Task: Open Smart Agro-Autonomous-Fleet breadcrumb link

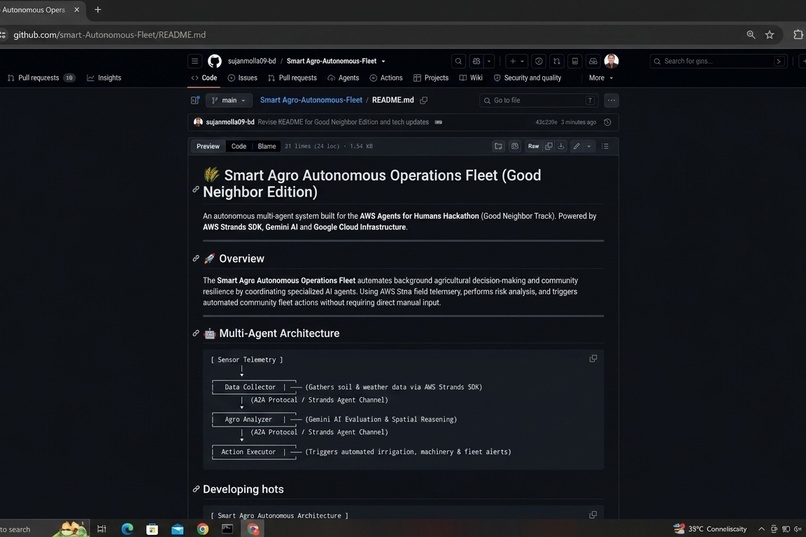Action: tap(311, 100)
